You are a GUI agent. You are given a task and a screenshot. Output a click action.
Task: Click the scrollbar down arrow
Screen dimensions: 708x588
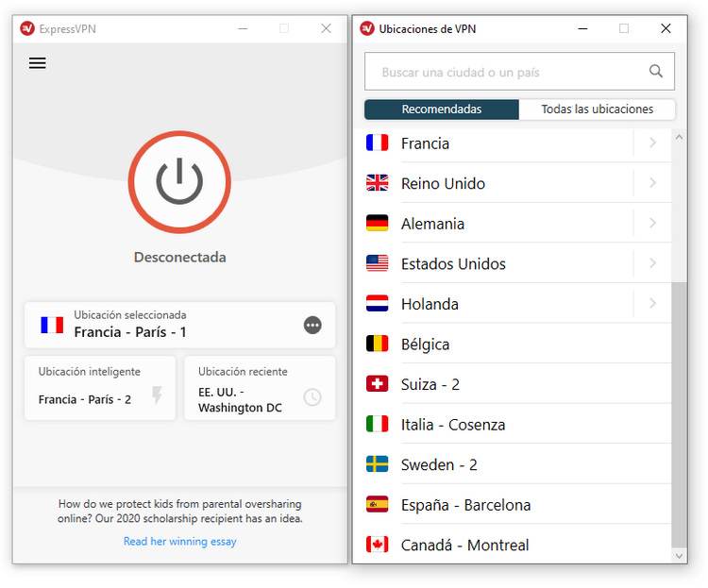tap(679, 556)
